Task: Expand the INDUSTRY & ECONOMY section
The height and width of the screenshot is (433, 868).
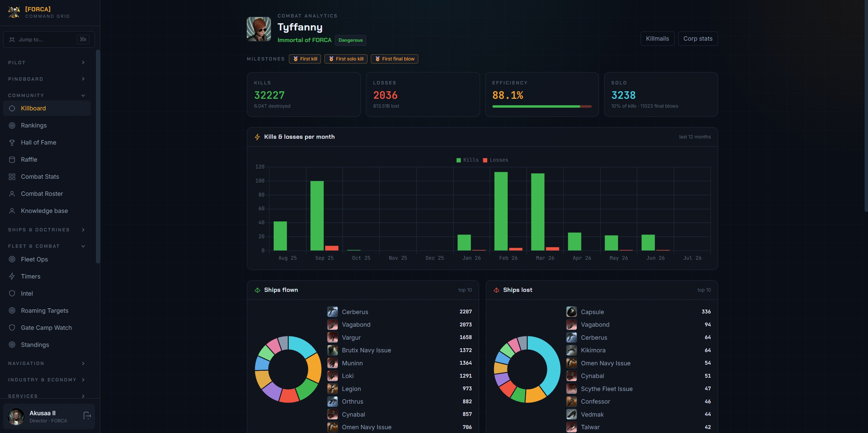Action: tap(47, 380)
